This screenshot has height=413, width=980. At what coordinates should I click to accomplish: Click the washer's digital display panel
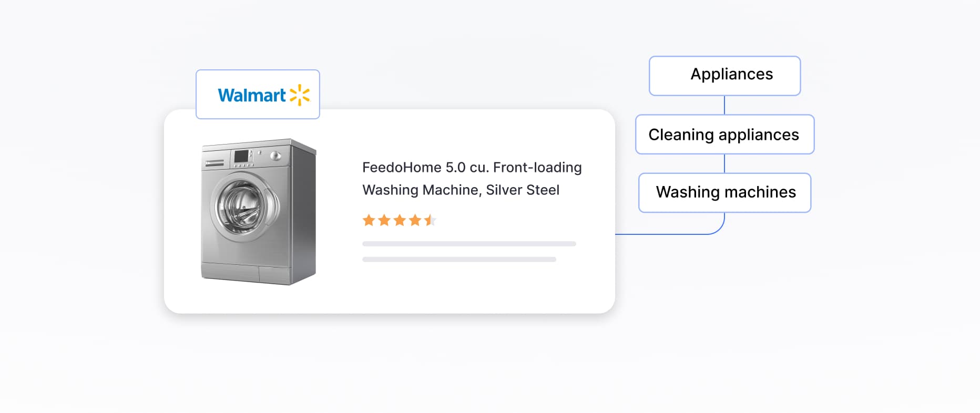click(241, 156)
